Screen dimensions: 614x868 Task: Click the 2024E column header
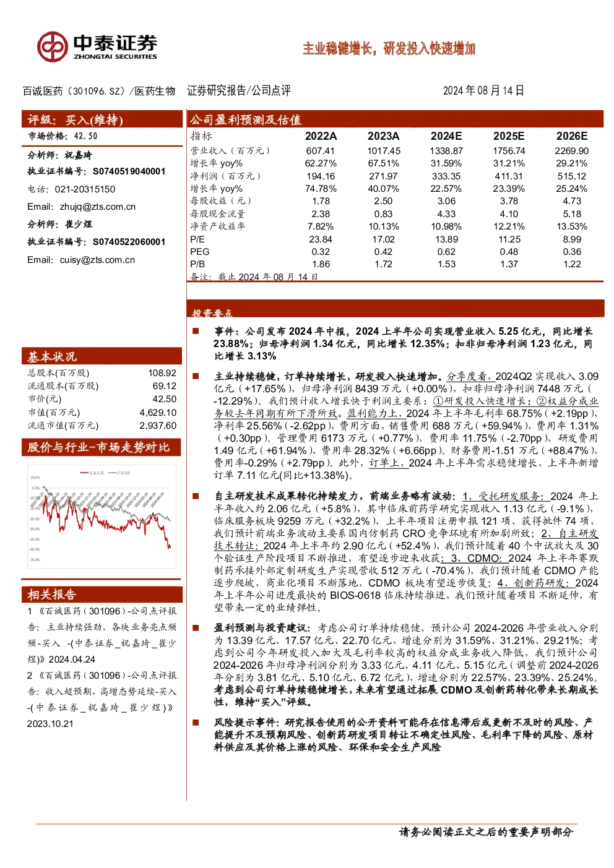[x=446, y=136]
